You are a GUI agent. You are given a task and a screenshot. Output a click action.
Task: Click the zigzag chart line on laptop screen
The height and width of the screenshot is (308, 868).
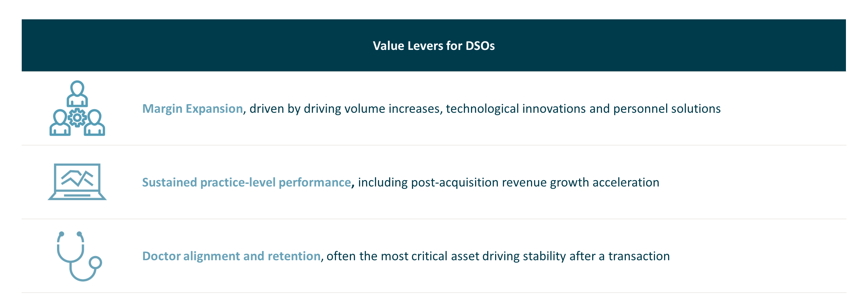coord(77,178)
